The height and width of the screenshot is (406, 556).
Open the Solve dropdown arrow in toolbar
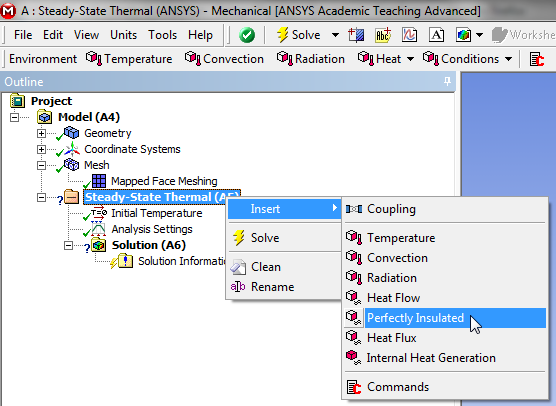(x=335, y=35)
